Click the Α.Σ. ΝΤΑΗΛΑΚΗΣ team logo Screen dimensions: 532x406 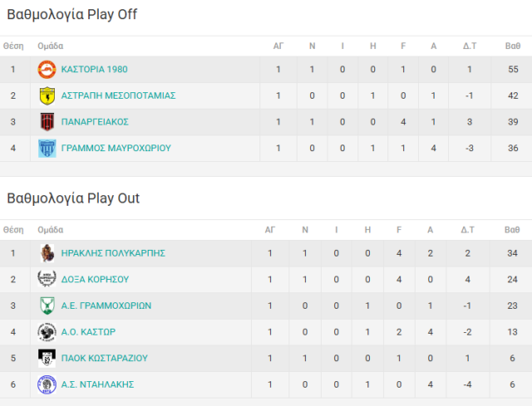point(47,384)
